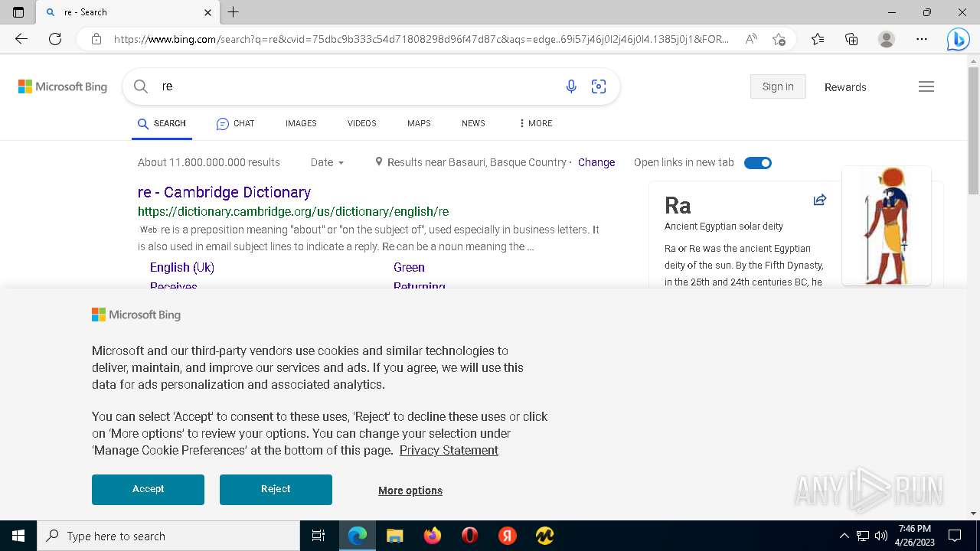
Task: Add this page to favorites
Action: pos(779,39)
